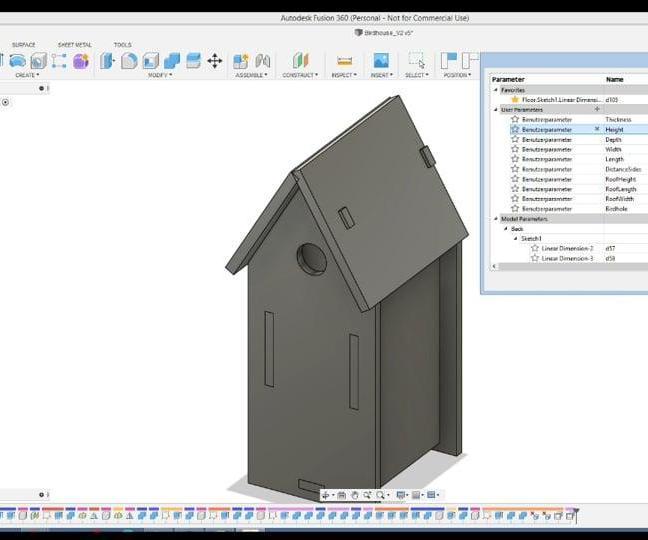The width and height of the screenshot is (648, 540).
Task: Select the Shell tool in Modify
Action: coord(151,61)
